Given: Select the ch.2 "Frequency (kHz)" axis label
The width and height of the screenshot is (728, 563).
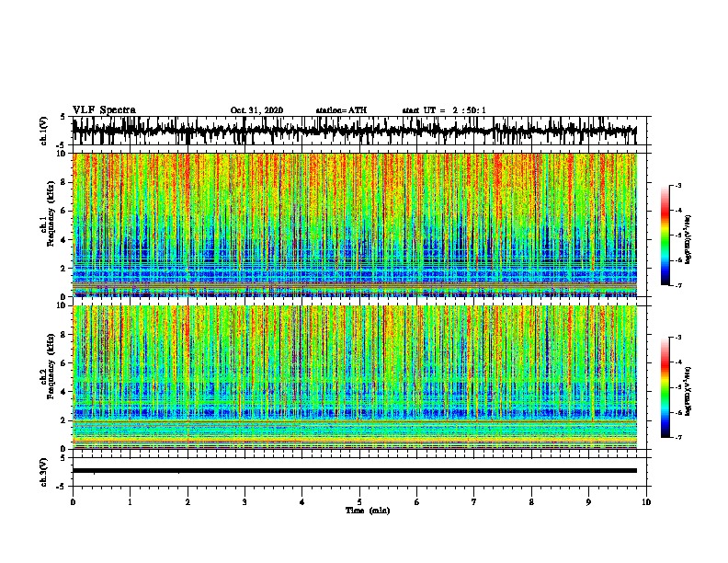Looking at the screenshot, I should 51,366.
